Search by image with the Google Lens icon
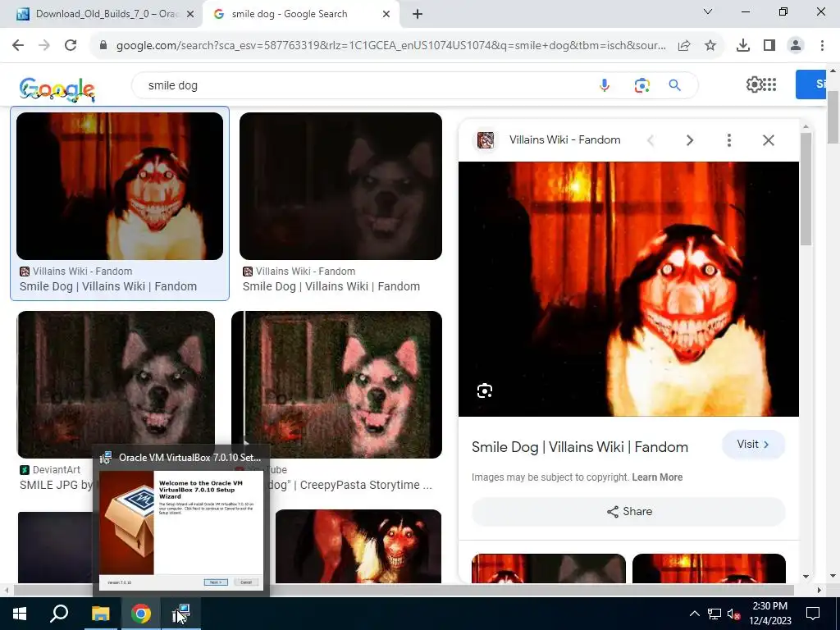840x630 pixels. tap(641, 85)
